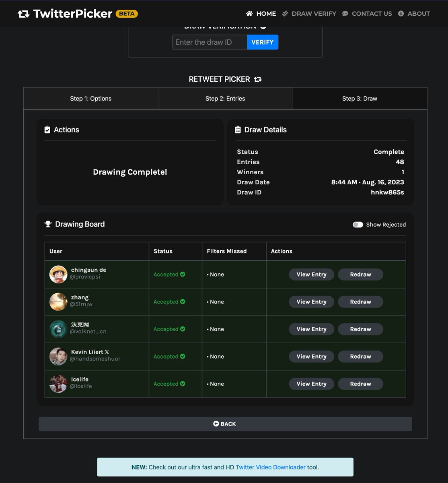Click Redraw for zhang
Viewport: 448px width, 483px height.
point(360,302)
